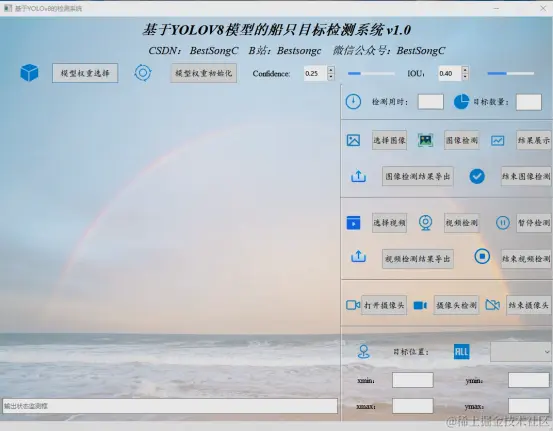Click the 暂停检测 button
This screenshot has width=554, height=432.
pos(534,223)
